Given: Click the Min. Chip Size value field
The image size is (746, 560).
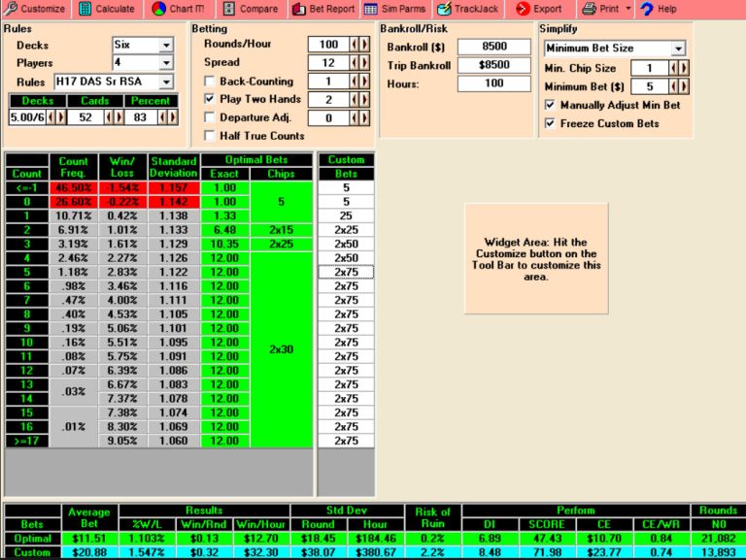Looking at the screenshot, I should [x=650, y=68].
